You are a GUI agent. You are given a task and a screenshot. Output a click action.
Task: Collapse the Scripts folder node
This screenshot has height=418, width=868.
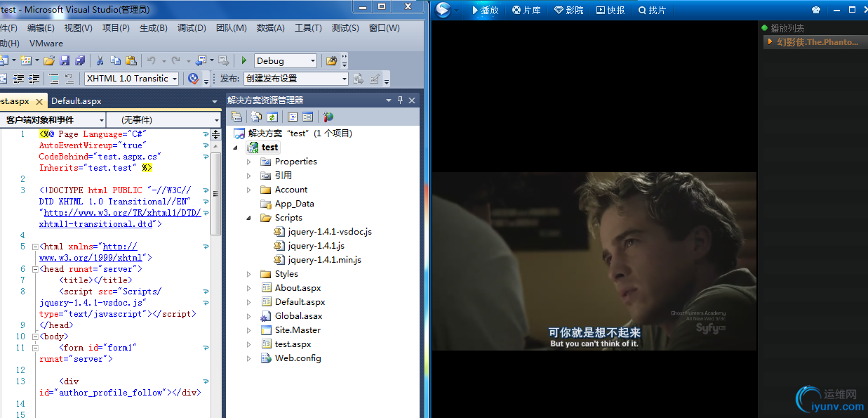coord(249,218)
